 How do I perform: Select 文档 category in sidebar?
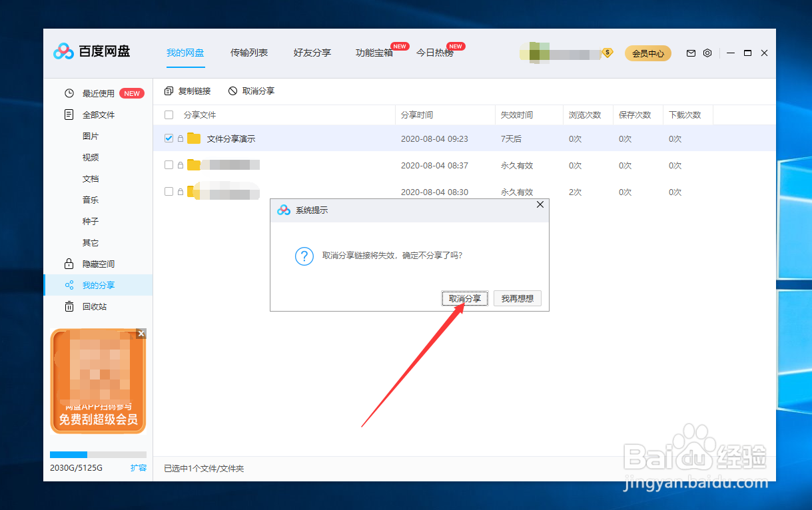click(91, 178)
